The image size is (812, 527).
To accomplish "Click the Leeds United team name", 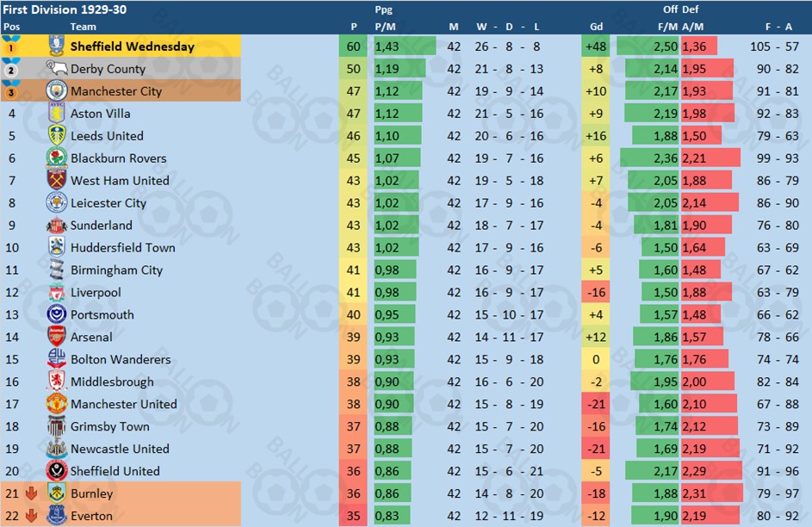I will coord(107,136).
